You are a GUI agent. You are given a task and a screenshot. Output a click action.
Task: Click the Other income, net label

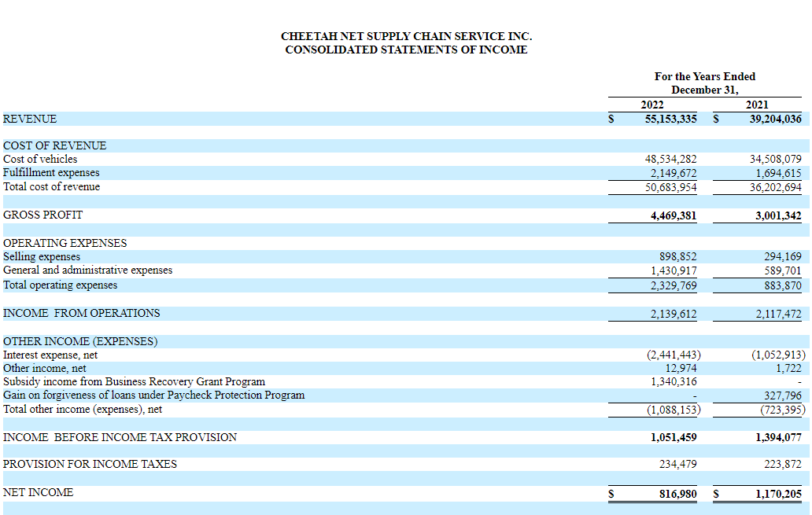(x=45, y=369)
